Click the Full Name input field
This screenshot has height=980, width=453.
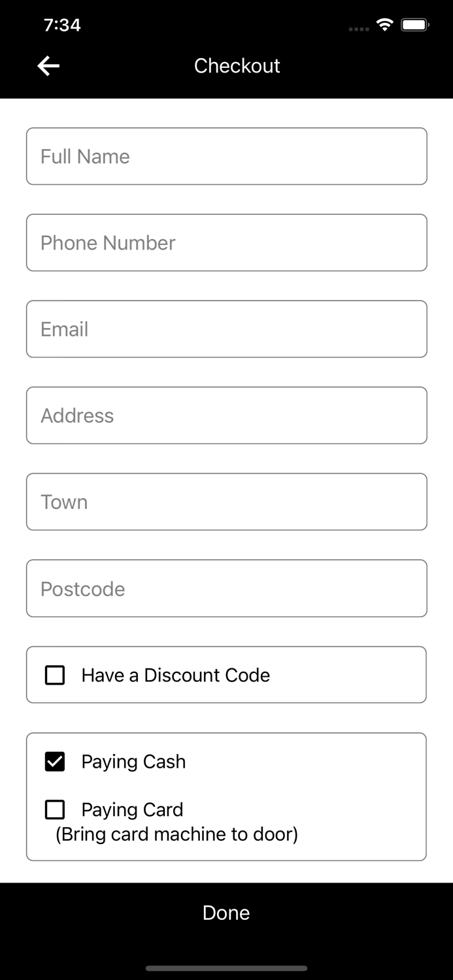pos(226,156)
